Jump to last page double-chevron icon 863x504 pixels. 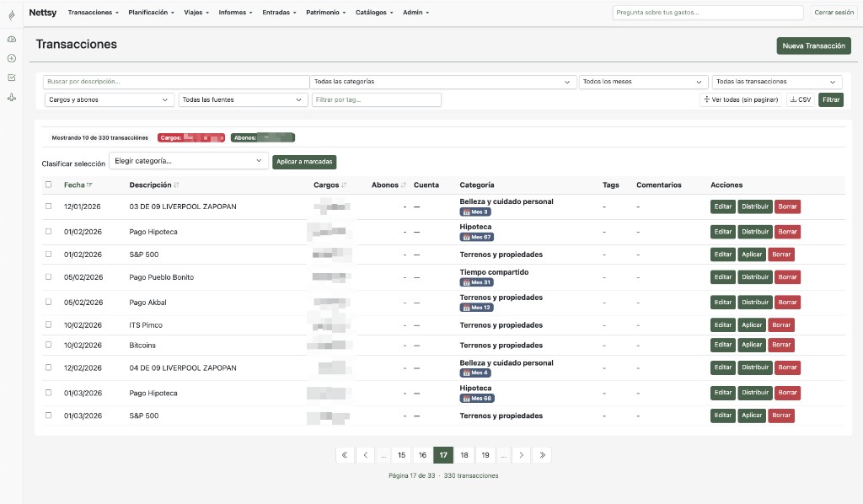542,455
